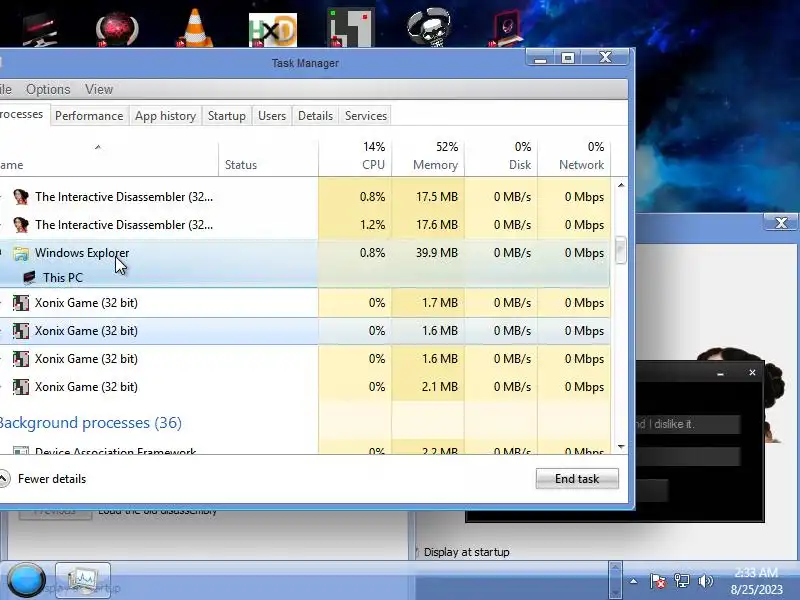Select highlighted Xonix Game row with 1.6 MB
The height and width of the screenshot is (600, 800).
305,331
